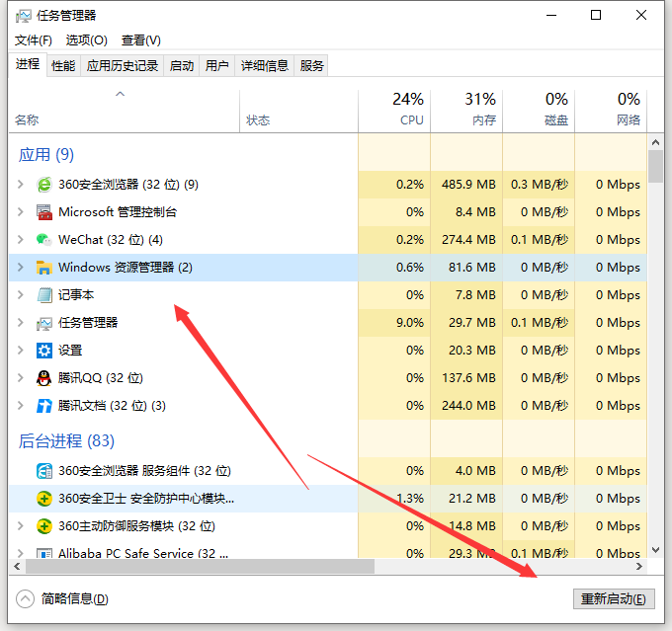Click the 腾讯QQ penguin icon

(x=43, y=378)
